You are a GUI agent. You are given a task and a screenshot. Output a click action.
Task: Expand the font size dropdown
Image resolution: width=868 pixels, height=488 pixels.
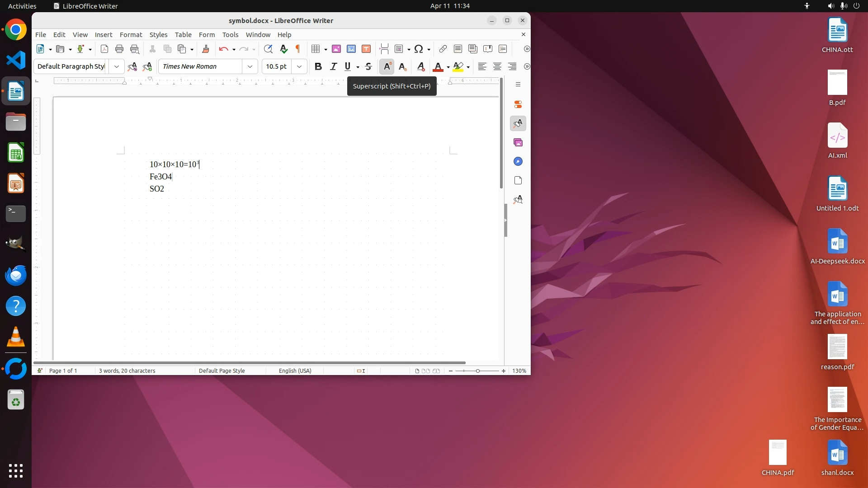pyautogui.click(x=299, y=66)
